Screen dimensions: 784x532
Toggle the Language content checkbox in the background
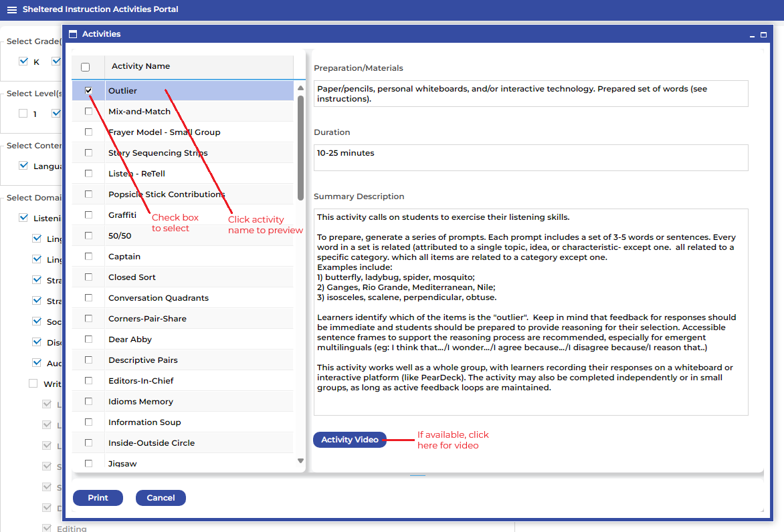click(23, 165)
